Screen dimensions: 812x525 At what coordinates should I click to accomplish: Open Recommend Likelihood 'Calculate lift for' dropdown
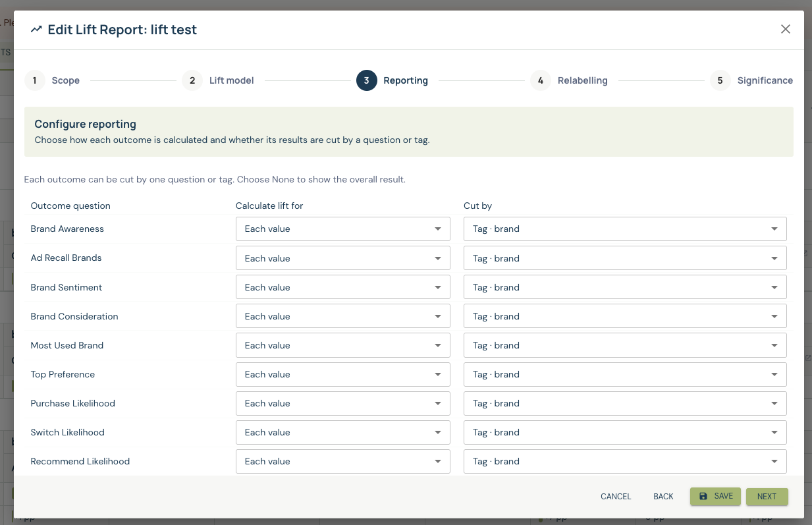(343, 461)
